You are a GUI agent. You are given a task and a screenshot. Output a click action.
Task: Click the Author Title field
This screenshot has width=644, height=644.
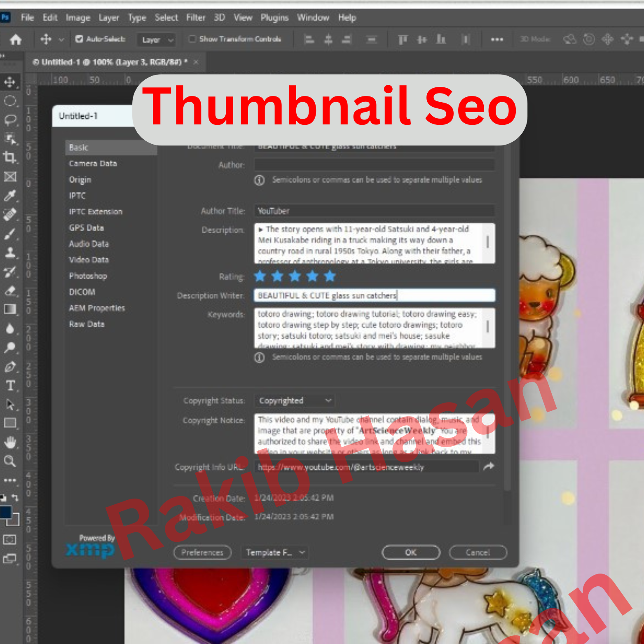[x=375, y=211]
